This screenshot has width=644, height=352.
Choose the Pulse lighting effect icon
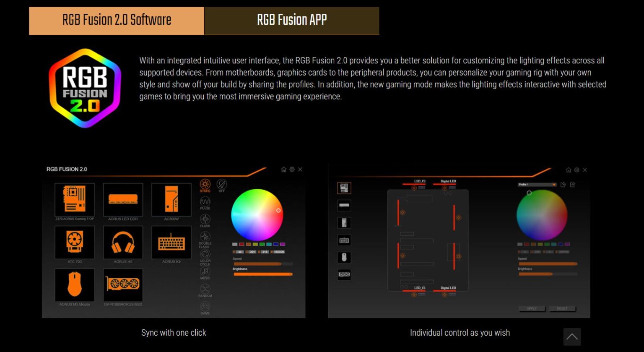(x=205, y=201)
